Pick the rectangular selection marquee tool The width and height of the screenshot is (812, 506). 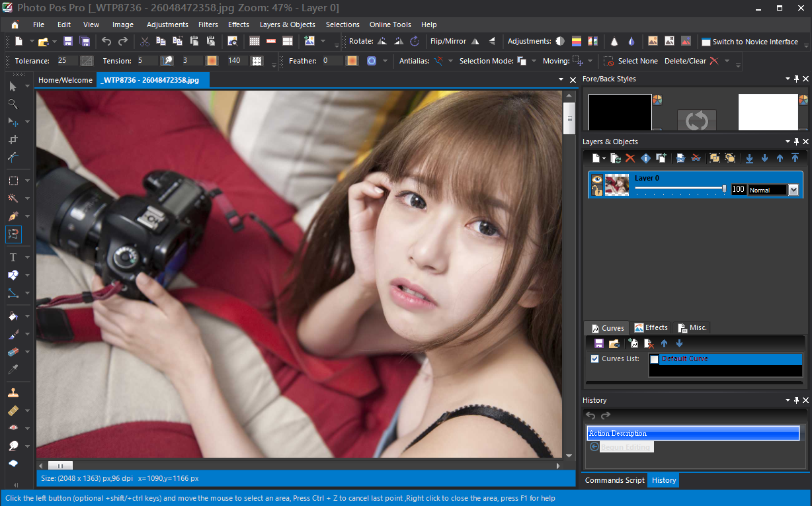tap(13, 181)
